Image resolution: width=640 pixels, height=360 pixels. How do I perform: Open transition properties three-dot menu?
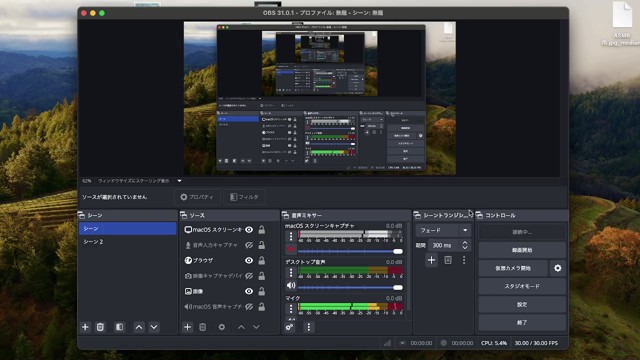(x=464, y=260)
